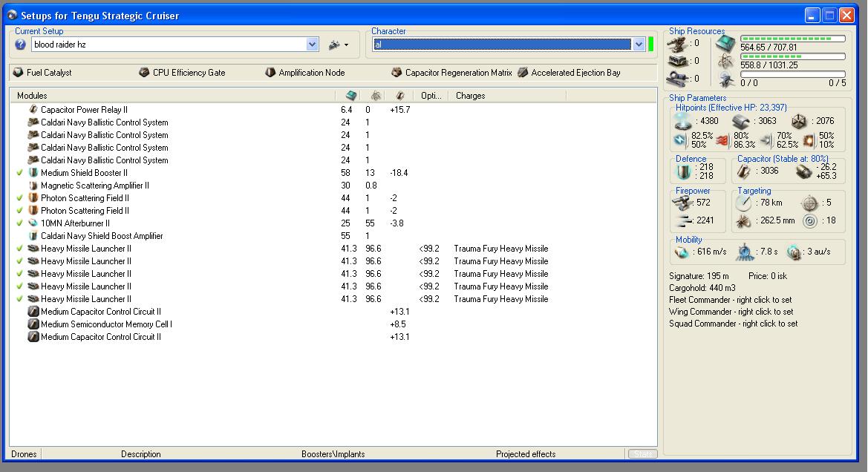Open the ship browser icon beside setup name
This screenshot has height=472, width=868.
click(334, 45)
